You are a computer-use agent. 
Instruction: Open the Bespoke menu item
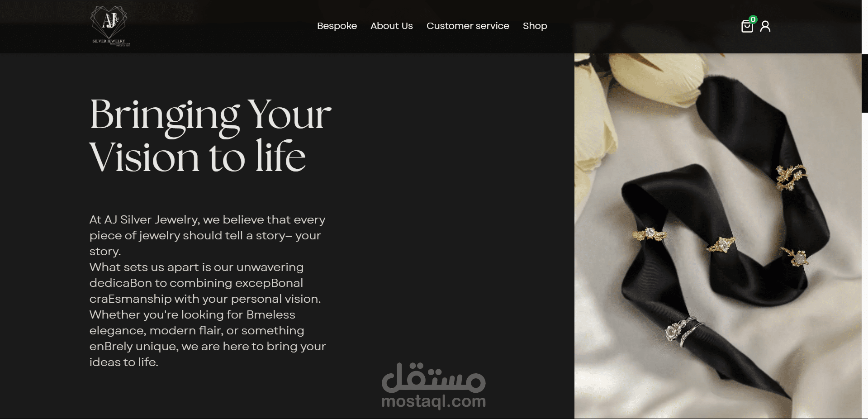coord(337,26)
